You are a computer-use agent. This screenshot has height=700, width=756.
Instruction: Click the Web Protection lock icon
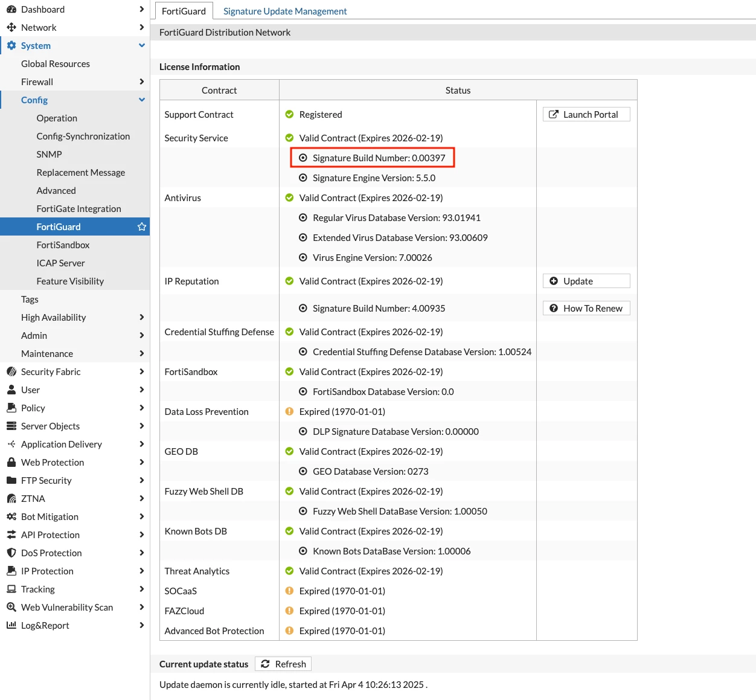[11, 462]
